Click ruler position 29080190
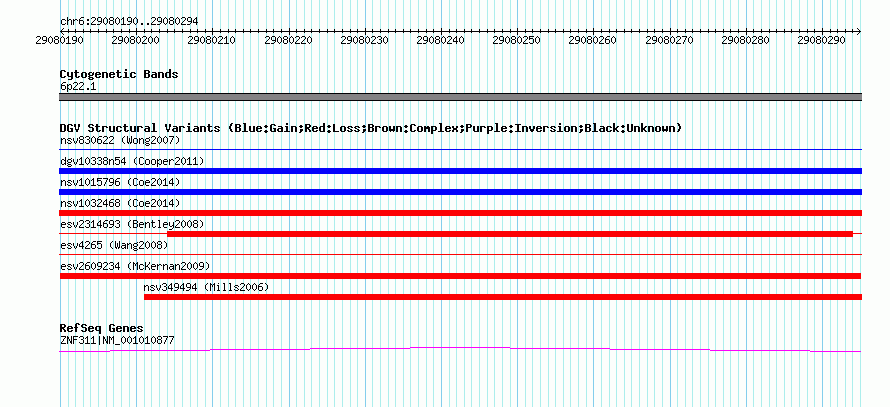890x407 pixels. [x=61, y=41]
